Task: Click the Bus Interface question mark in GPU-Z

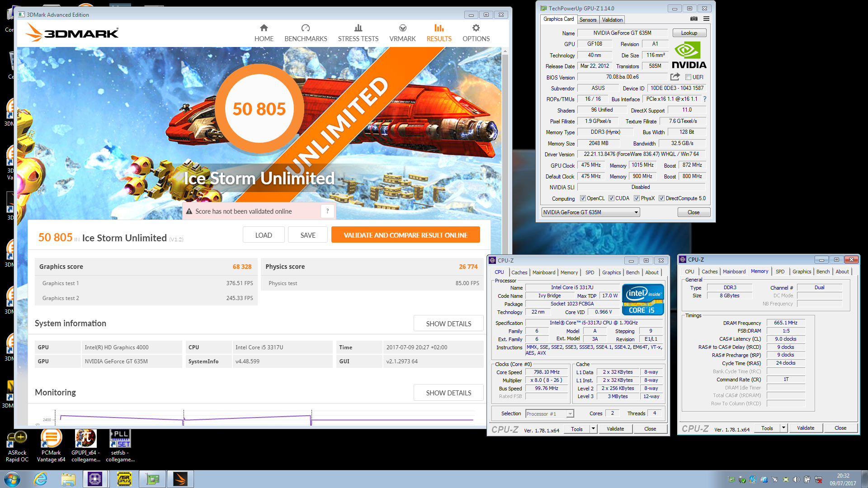Action: tap(704, 99)
